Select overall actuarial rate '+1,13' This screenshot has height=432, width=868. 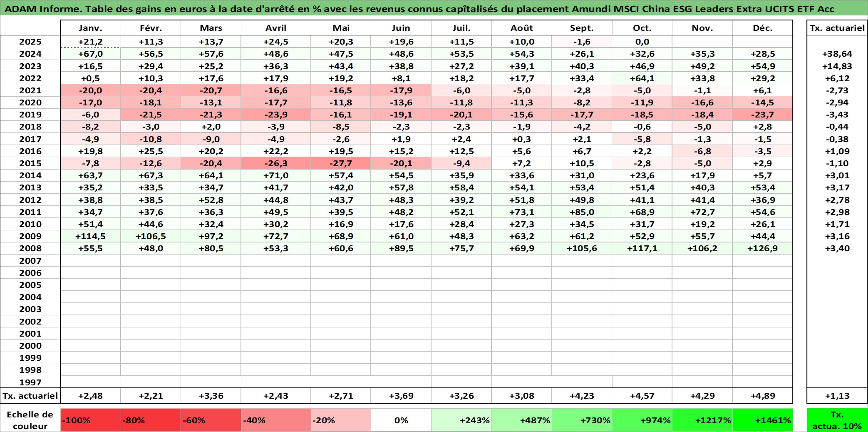click(837, 396)
